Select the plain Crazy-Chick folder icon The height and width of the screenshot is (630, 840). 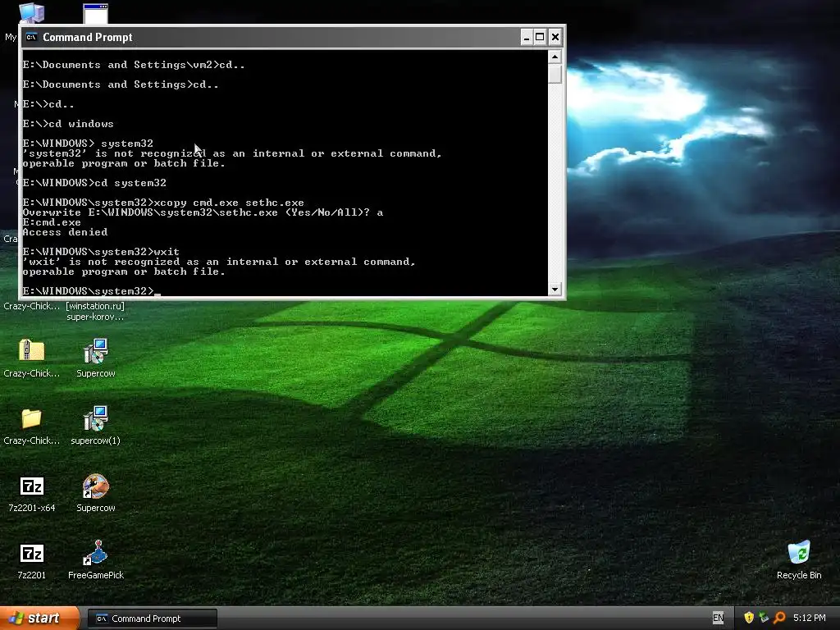(32, 418)
